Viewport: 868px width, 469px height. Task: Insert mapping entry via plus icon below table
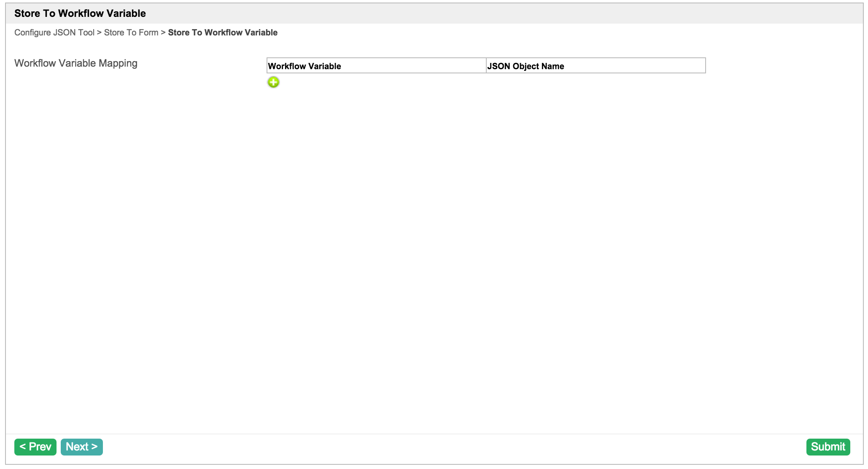coord(273,82)
